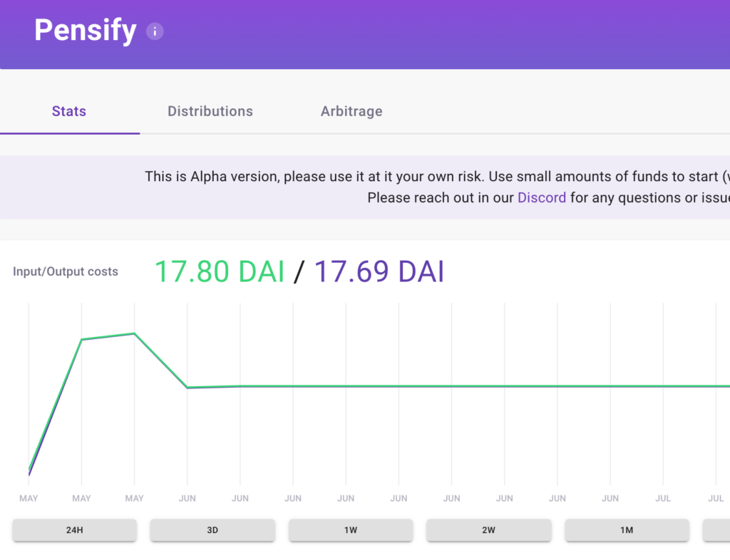
Task: Open the Discord link in the notice
Action: tap(542, 197)
